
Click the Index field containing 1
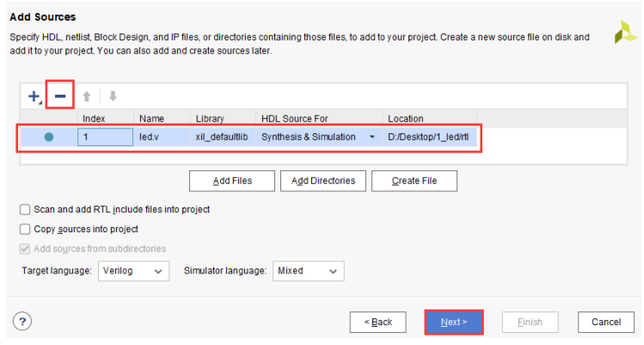[105, 137]
